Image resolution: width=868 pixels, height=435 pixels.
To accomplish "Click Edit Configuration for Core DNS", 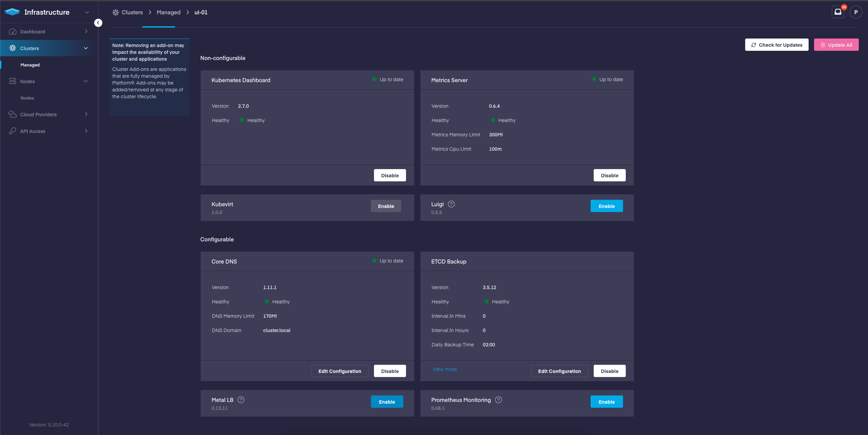I will tap(339, 371).
